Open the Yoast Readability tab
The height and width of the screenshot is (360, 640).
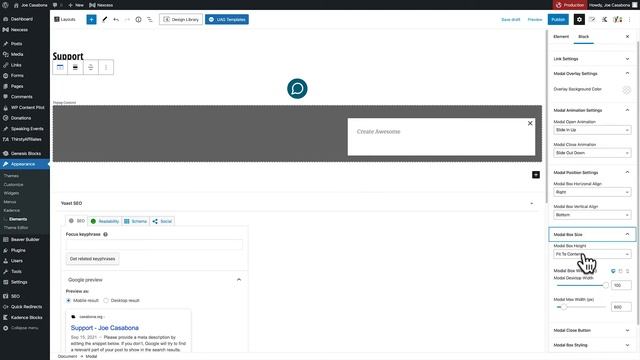(x=104, y=221)
